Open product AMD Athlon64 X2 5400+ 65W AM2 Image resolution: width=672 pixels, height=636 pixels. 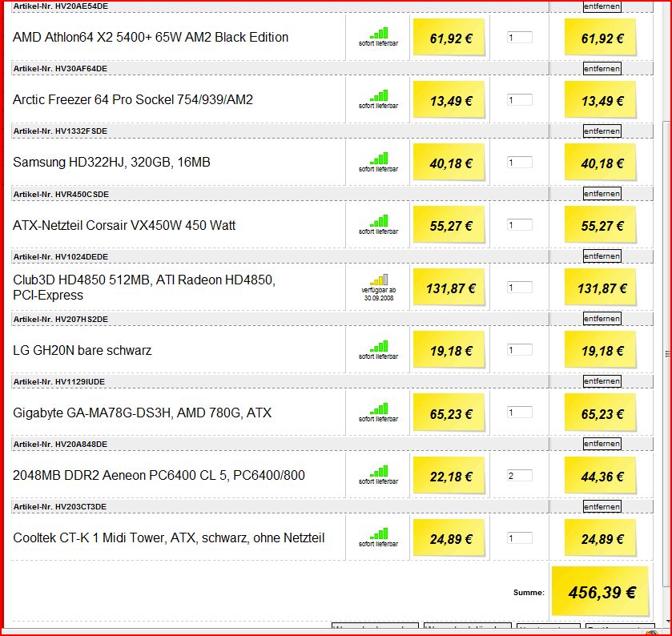pos(151,38)
